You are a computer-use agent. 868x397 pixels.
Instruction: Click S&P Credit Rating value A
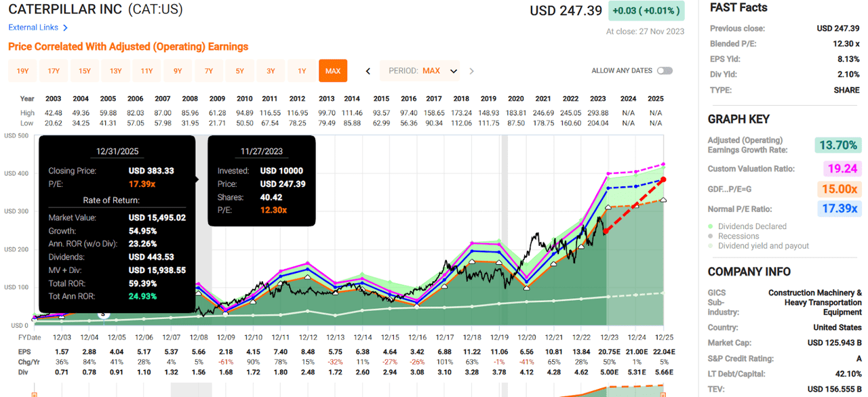[x=858, y=358]
